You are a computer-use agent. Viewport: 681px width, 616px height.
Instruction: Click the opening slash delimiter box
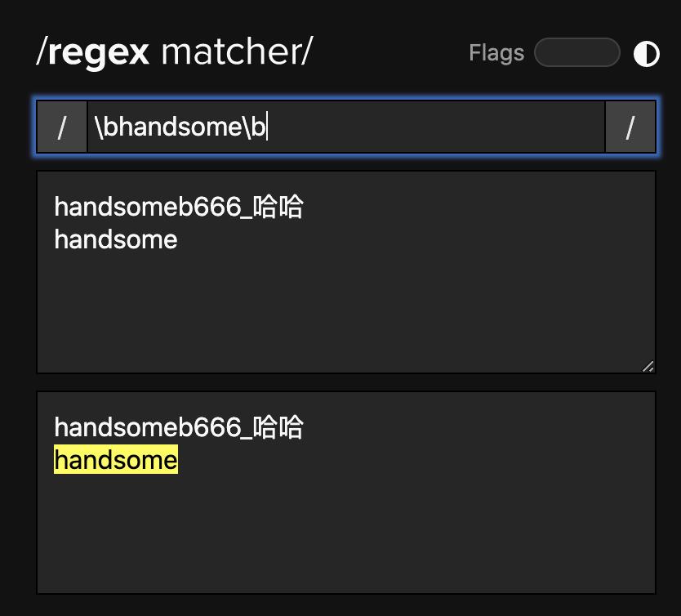coord(62,127)
